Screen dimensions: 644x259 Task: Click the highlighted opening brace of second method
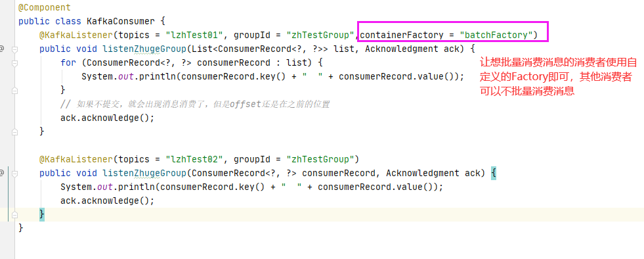(x=493, y=173)
